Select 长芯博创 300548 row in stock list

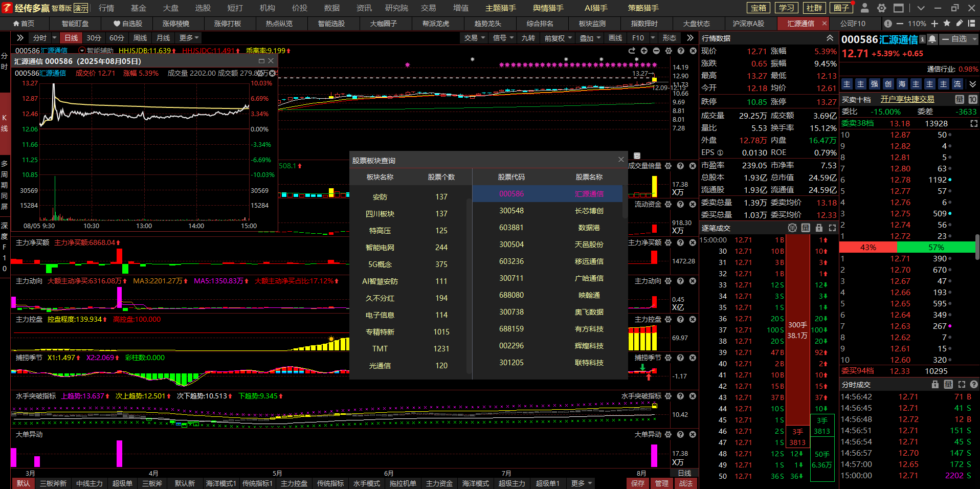(547, 211)
